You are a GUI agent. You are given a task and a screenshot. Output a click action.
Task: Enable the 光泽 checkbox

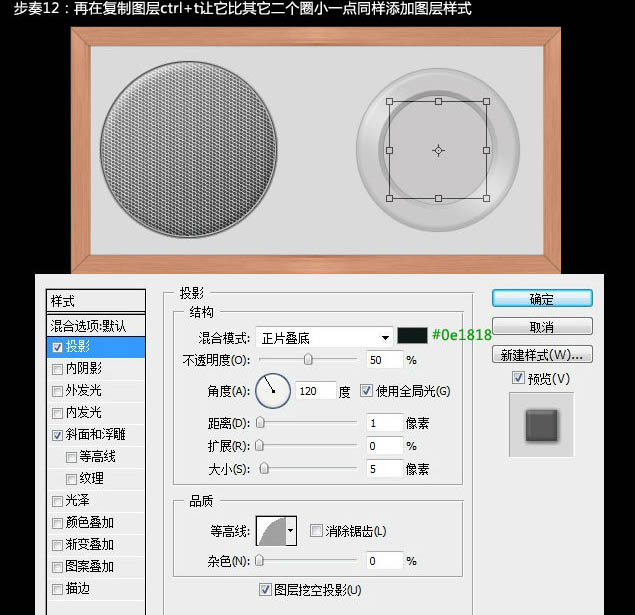click(x=58, y=501)
